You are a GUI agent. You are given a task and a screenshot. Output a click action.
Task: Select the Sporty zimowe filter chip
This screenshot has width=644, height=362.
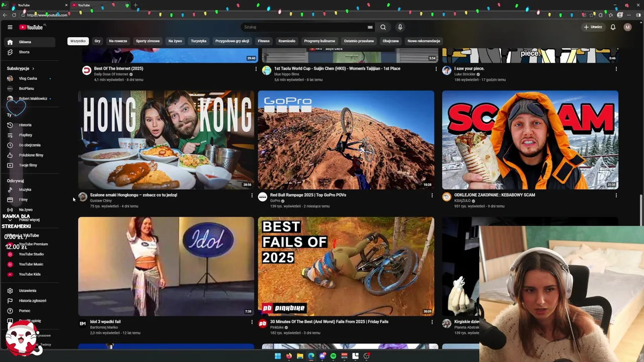tap(148, 41)
